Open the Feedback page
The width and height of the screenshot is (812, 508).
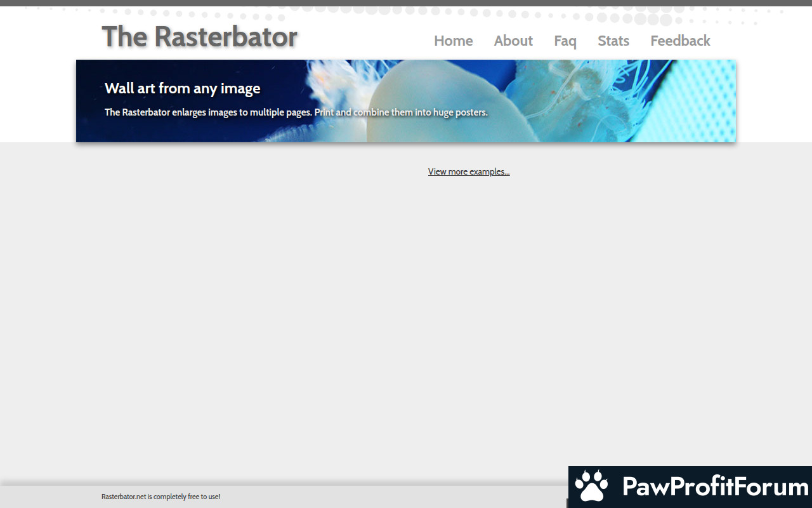(x=680, y=41)
